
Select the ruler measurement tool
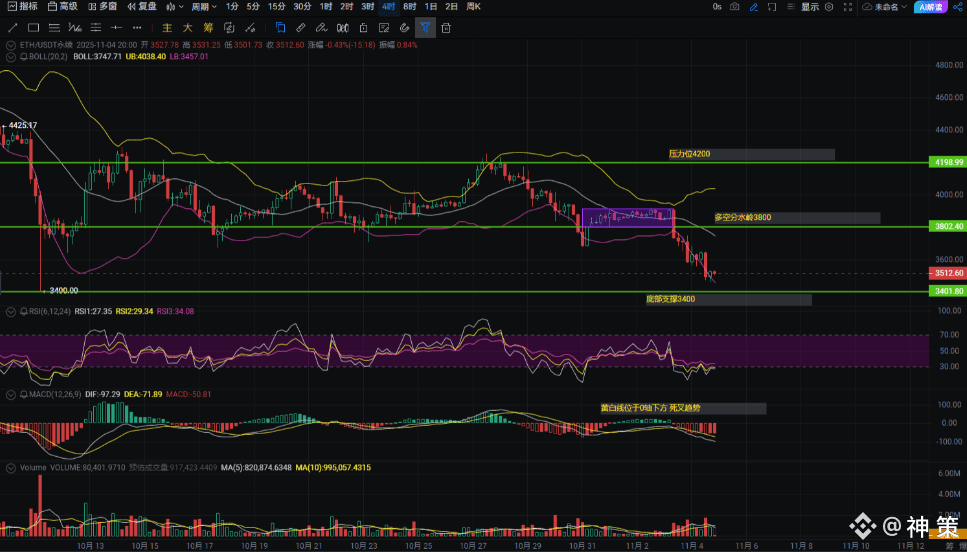pos(301,28)
